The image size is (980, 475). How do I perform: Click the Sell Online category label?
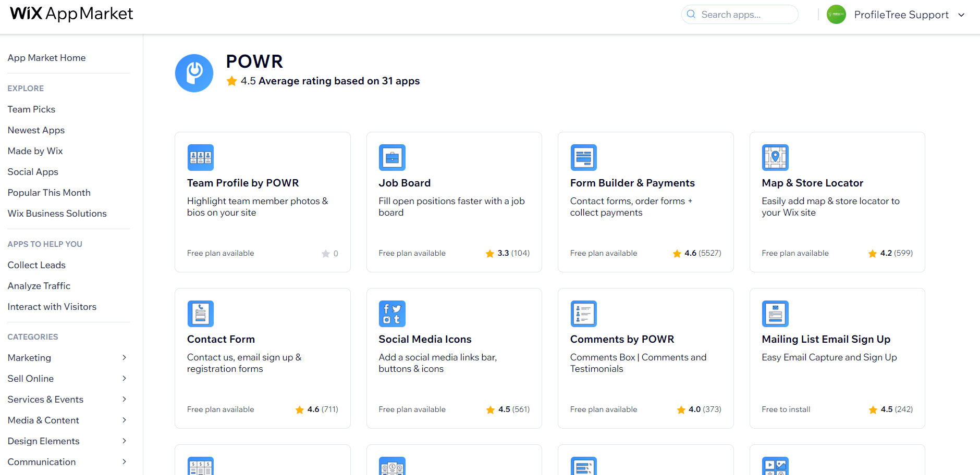30,379
